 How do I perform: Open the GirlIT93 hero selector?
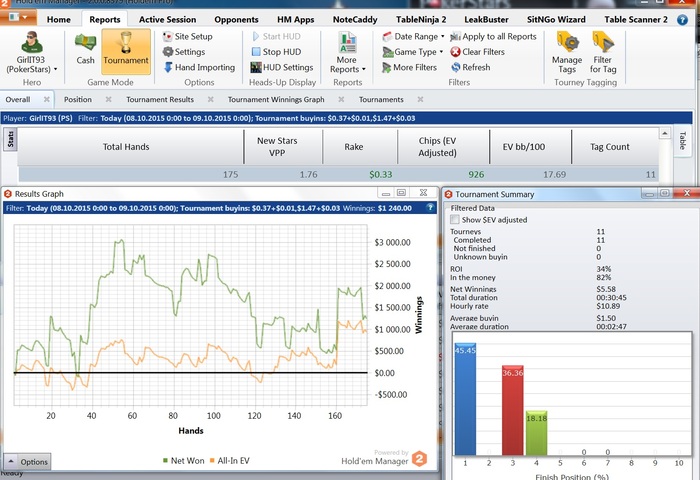pos(31,53)
